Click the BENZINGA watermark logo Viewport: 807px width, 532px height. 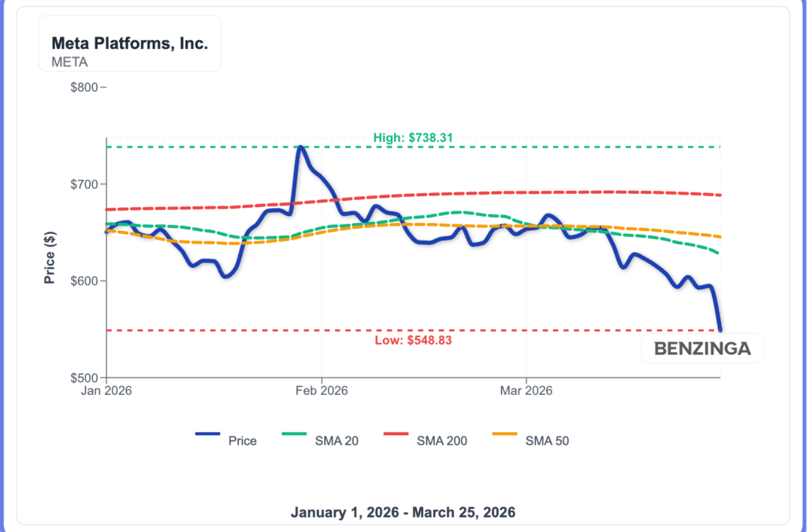tap(702, 348)
